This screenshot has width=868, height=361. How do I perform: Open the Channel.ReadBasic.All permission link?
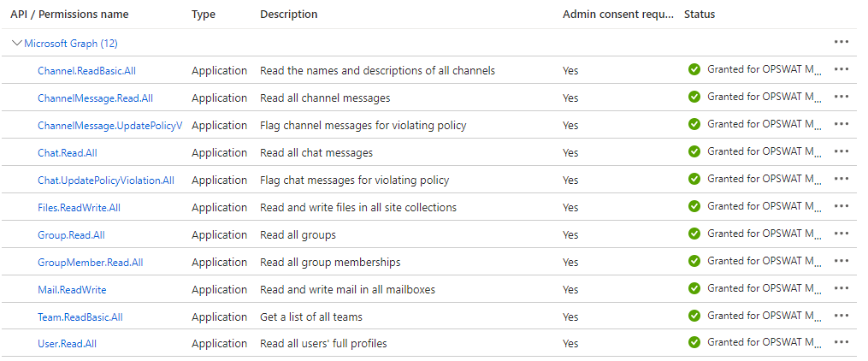pyautogui.click(x=86, y=71)
